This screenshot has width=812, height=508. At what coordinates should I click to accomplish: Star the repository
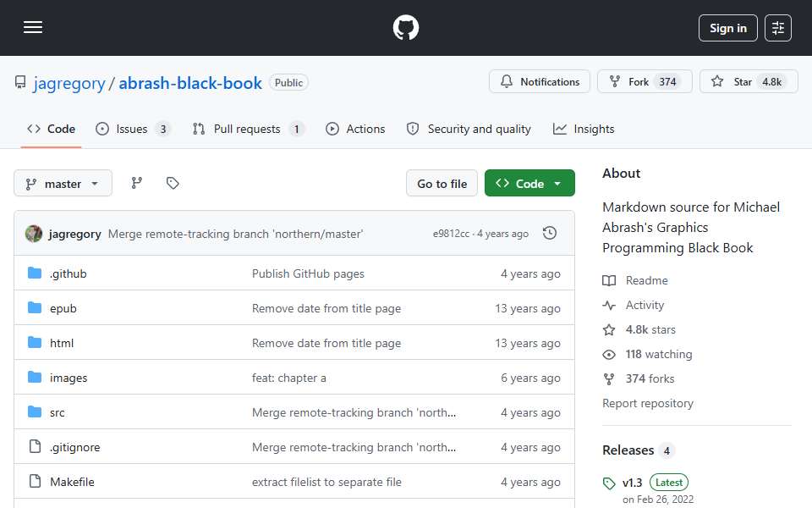tap(749, 81)
